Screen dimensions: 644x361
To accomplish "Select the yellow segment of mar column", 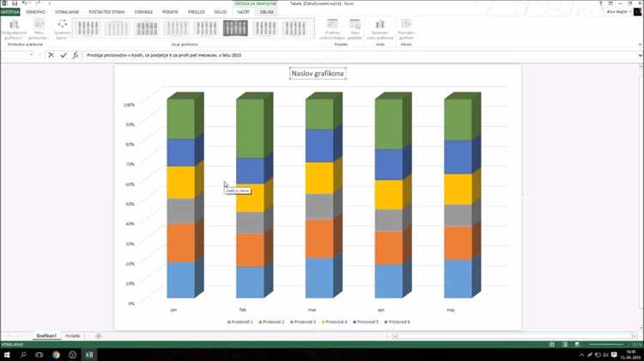I will tap(319, 178).
